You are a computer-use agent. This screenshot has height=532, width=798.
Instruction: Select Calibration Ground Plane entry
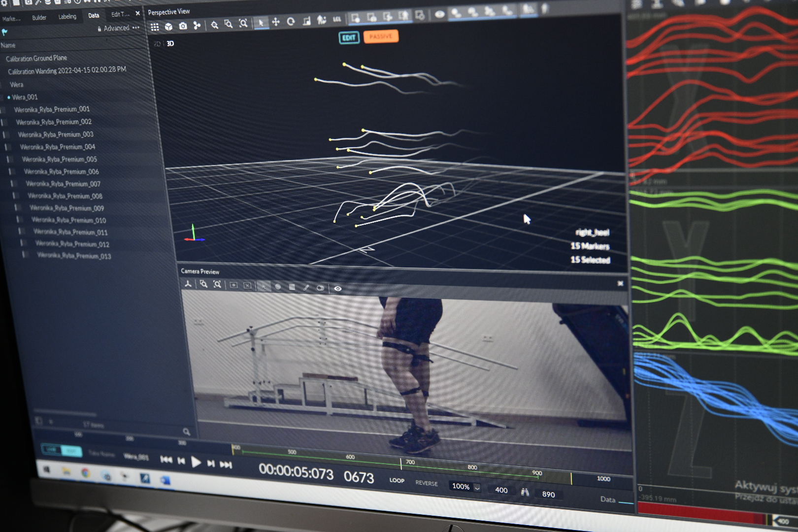(x=36, y=58)
